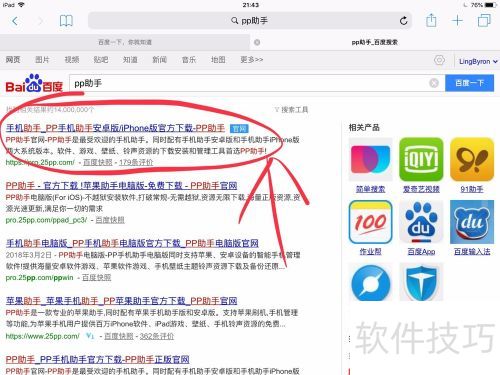
Task: Click the 简单搜索 app icon
Action: point(371,159)
